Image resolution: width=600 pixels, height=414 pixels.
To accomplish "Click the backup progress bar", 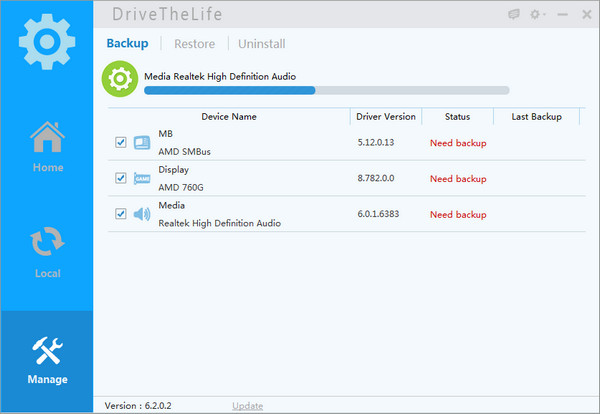I will tap(326, 90).
